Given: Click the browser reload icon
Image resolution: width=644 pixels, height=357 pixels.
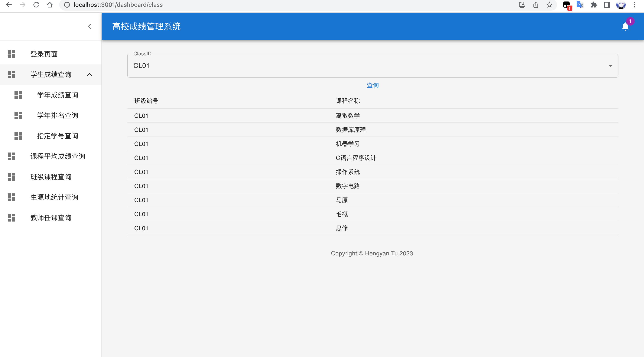Looking at the screenshot, I should coord(36,5).
